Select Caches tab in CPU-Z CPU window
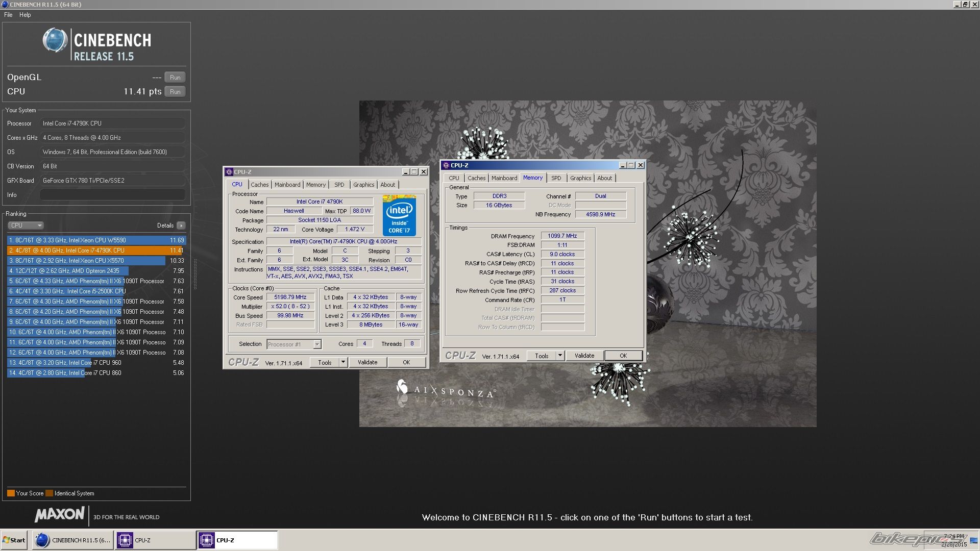 pos(259,185)
